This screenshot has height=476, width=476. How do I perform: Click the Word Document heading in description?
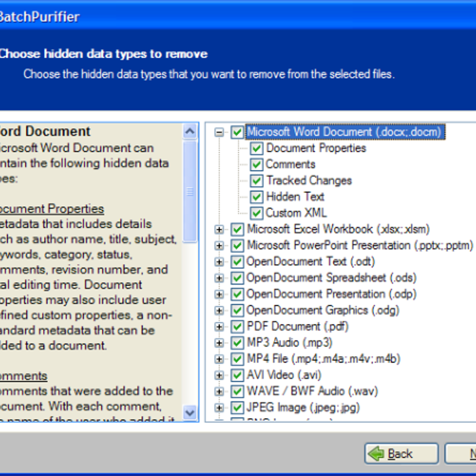pos(45,131)
